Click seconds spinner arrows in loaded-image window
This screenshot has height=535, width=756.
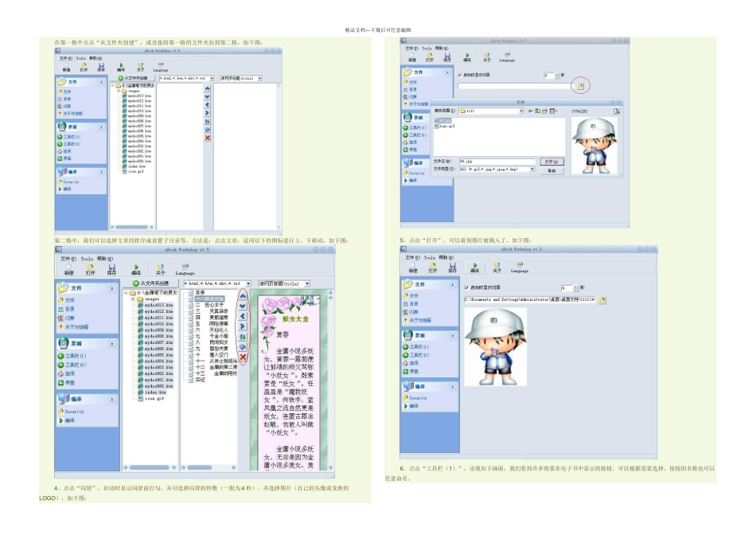(x=576, y=288)
